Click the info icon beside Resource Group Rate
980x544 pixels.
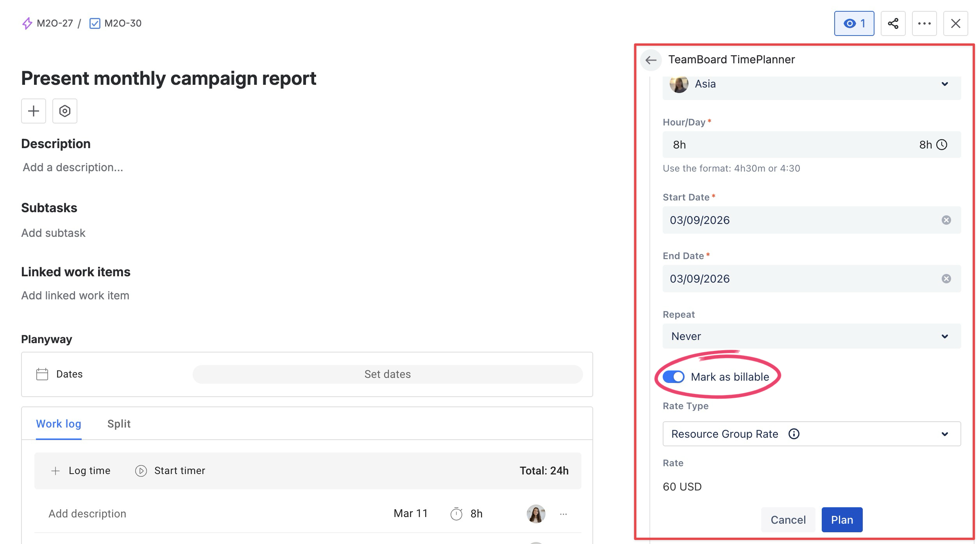tap(794, 434)
